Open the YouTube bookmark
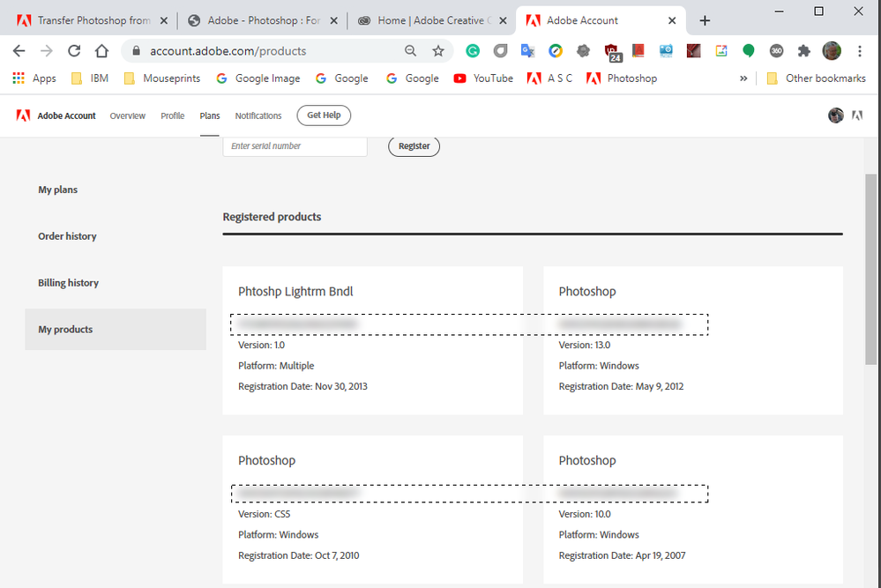 483,78
